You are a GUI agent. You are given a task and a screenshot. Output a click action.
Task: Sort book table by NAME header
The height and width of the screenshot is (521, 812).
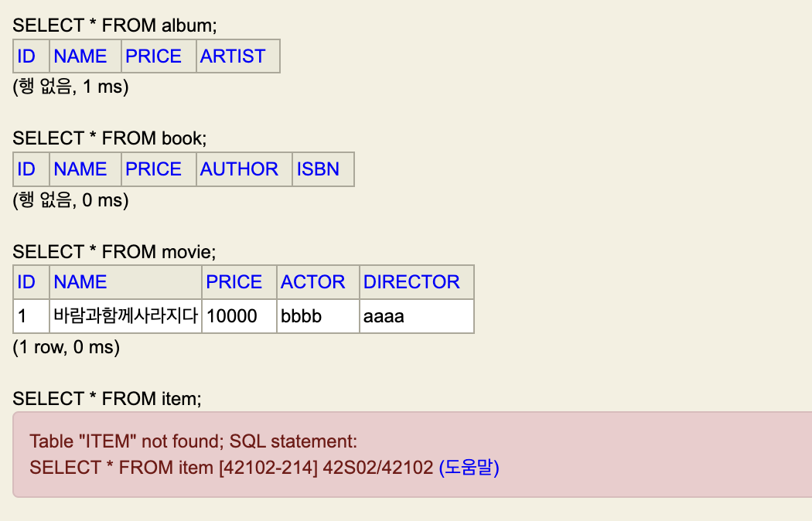[x=80, y=169]
